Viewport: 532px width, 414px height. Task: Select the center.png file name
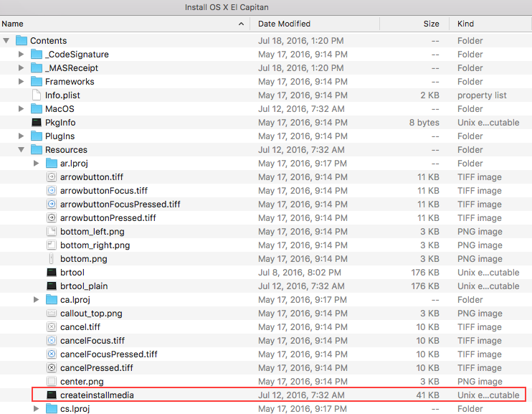coord(82,382)
